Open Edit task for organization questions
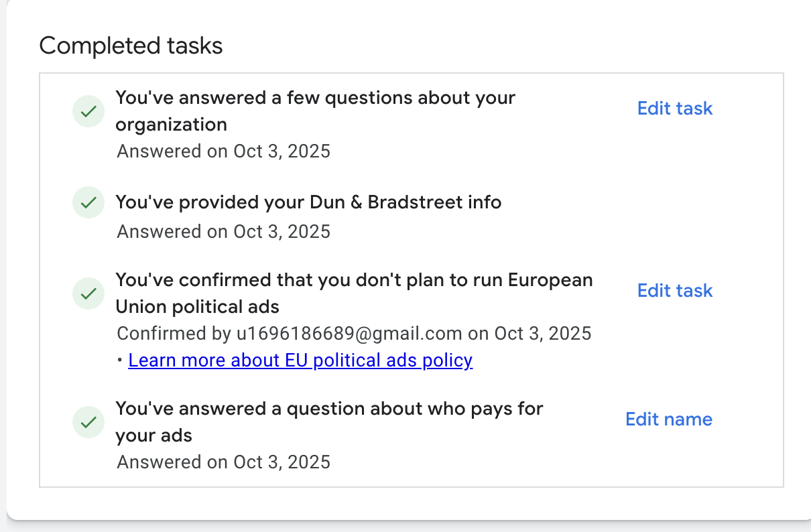 (674, 109)
